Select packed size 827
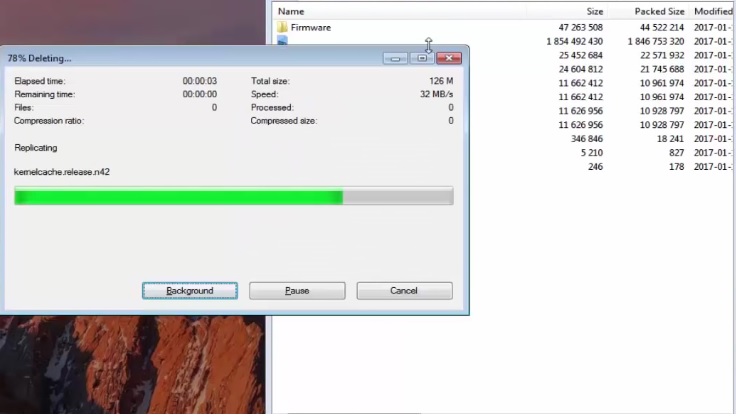 [x=676, y=153]
